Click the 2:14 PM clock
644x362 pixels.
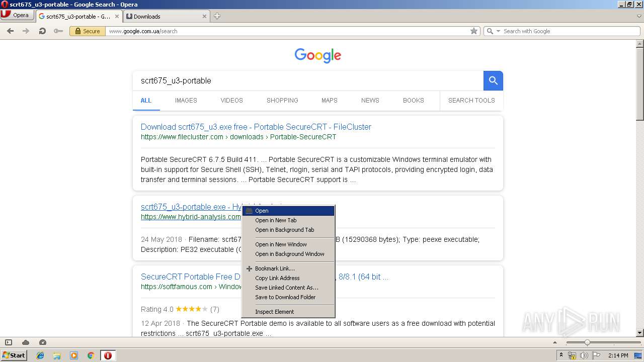pyautogui.click(x=618, y=355)
